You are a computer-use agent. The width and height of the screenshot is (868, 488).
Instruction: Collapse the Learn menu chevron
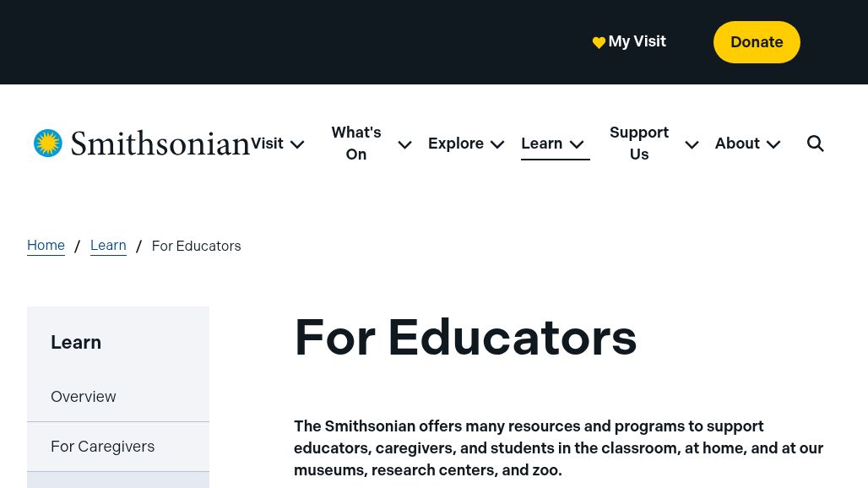point(577,144)
